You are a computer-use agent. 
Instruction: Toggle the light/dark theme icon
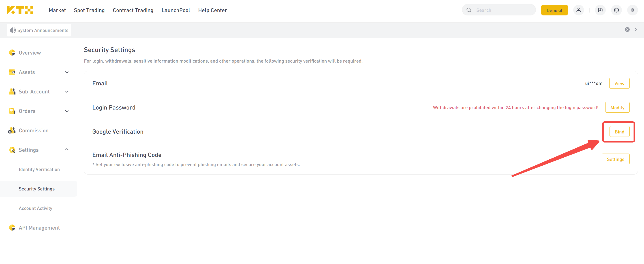coord(633,10)
